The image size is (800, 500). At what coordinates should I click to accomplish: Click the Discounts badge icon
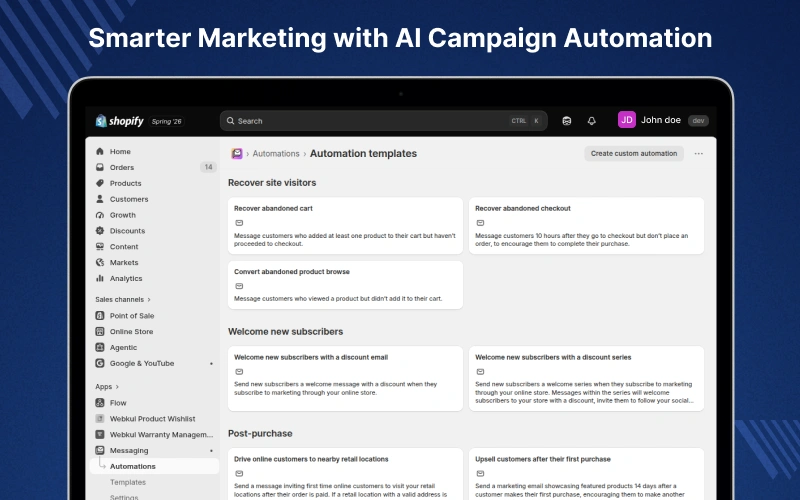(100, 231)
